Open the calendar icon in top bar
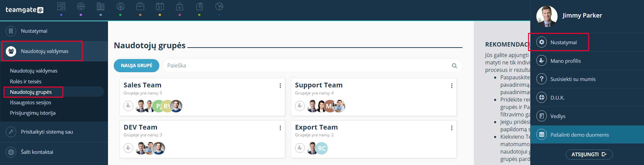Screen dimensions: 644x165 [x=160, y=6]
